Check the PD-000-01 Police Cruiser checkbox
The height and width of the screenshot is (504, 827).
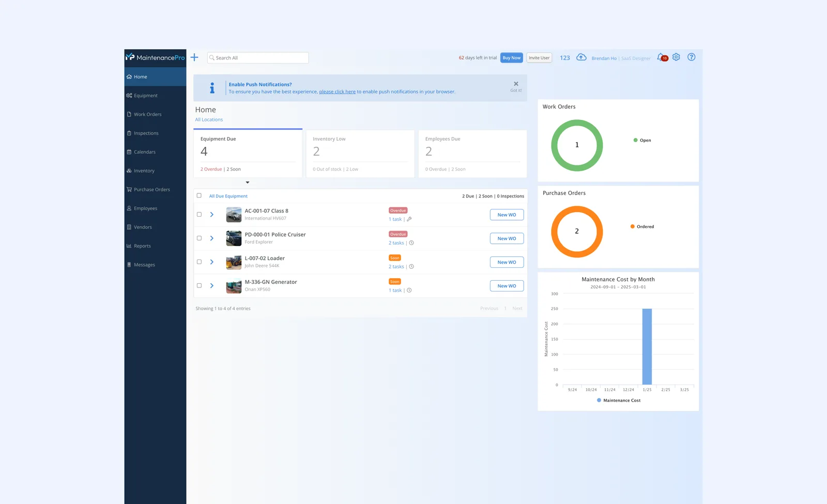(x=199, y=238)
